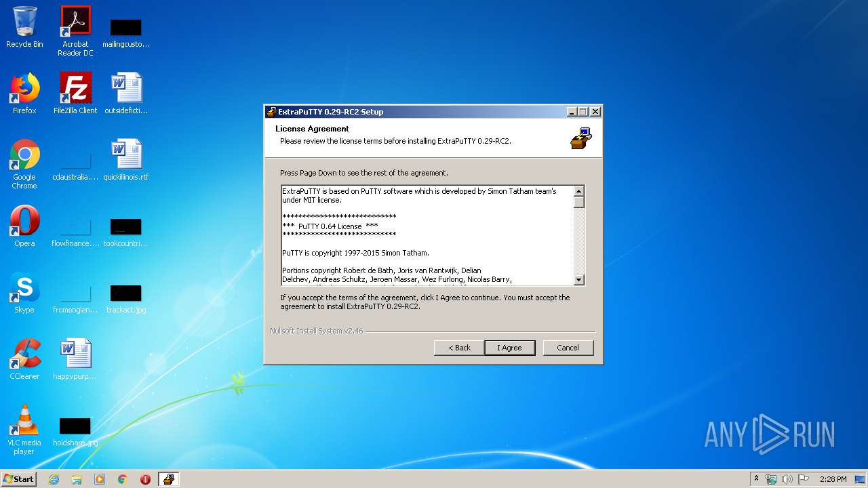Launch Acrobat Reader DC from desktop
This screenshot has width=868, height=488.
click(75, 31)
